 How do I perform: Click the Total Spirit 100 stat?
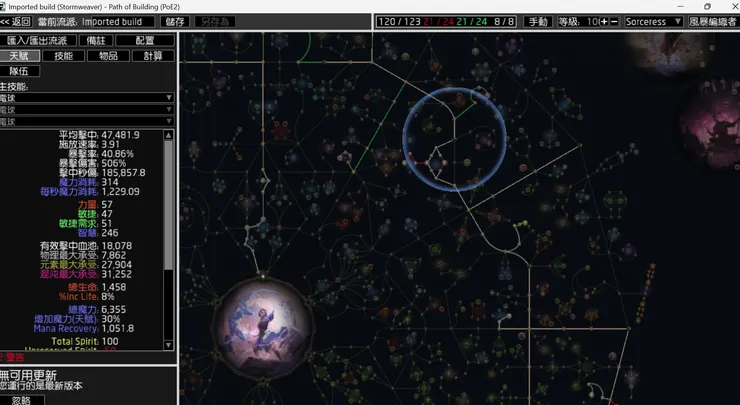85,341
